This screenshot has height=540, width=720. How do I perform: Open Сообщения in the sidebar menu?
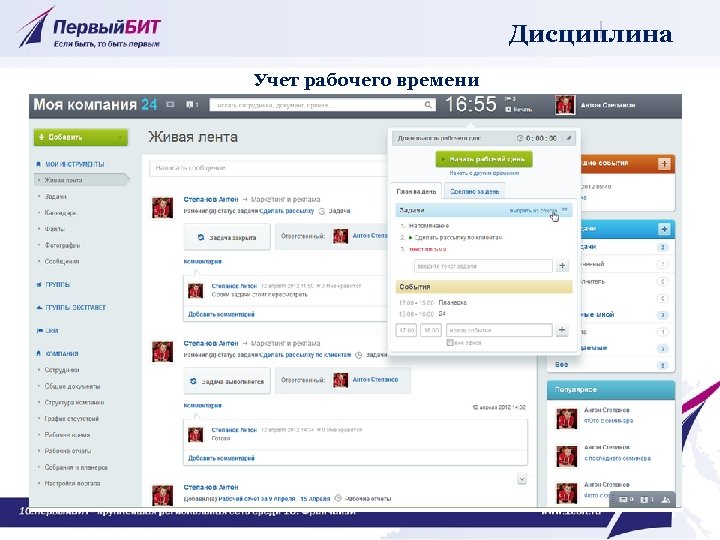pos(62,261)
